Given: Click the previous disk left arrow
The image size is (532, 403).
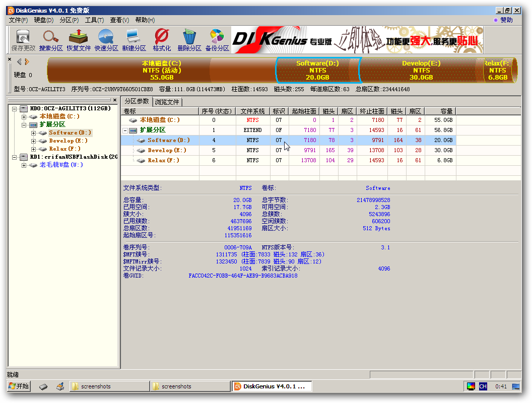Looking at the screenshot, I should click(x=19, y=62).
